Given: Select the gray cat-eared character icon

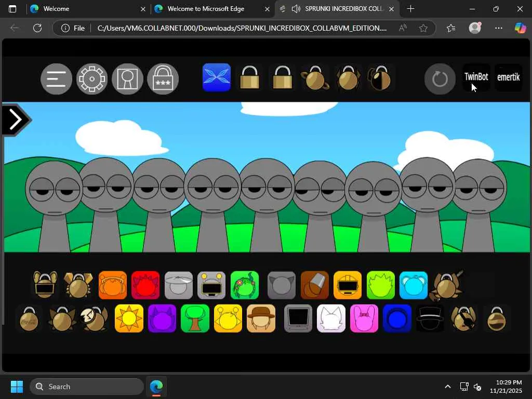Looking at the screenshot, I should 282,285.
